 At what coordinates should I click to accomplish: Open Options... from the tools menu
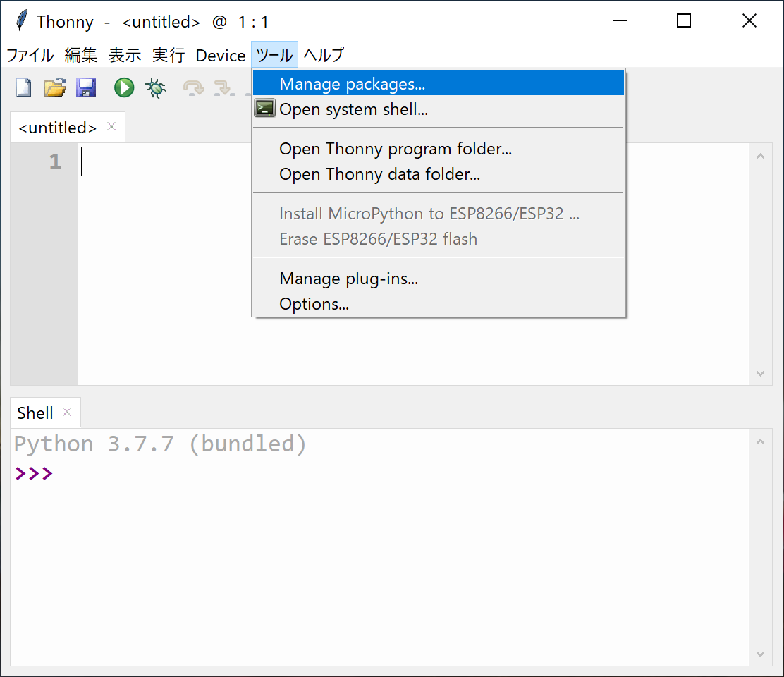(439, 304)
